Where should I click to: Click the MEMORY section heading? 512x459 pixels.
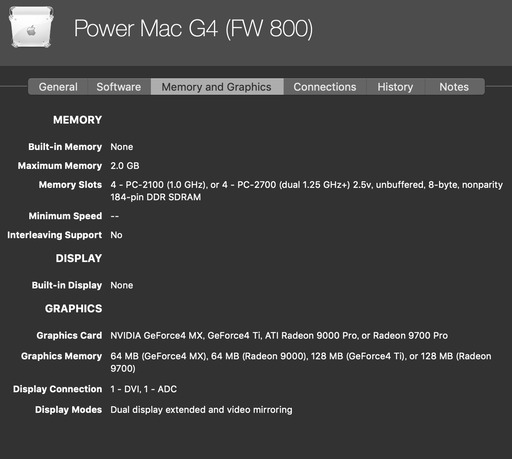click(77, 120)
